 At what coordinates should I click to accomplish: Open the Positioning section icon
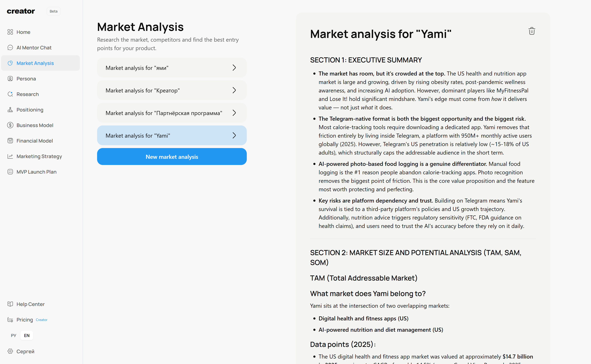click(10, 110)
